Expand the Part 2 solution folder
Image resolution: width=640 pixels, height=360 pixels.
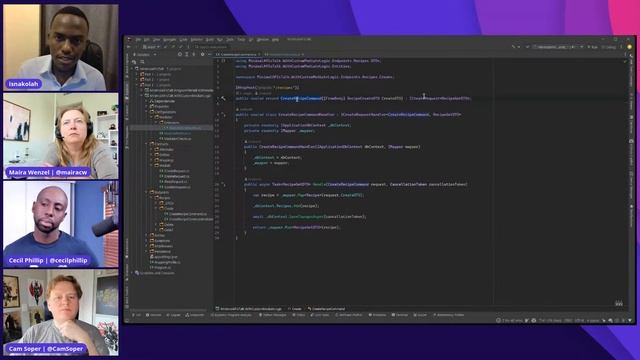click(137, 80)
